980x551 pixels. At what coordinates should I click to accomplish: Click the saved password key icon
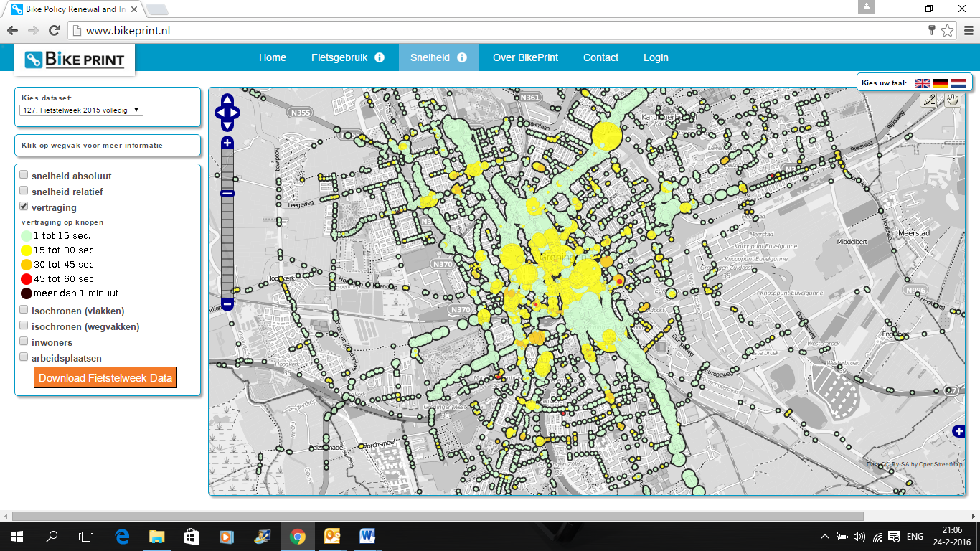(x=931, y=31)
